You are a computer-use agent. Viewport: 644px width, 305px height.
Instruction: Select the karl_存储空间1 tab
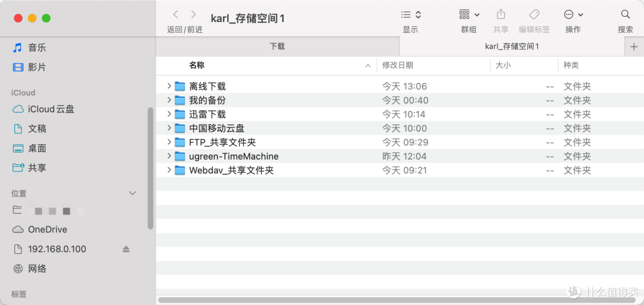point(512,46)
